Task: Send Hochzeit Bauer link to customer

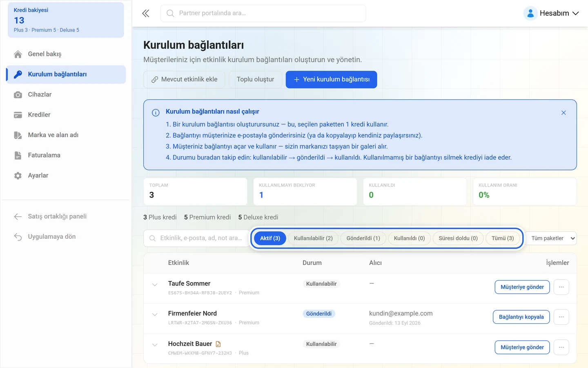Action: point(522,348)
